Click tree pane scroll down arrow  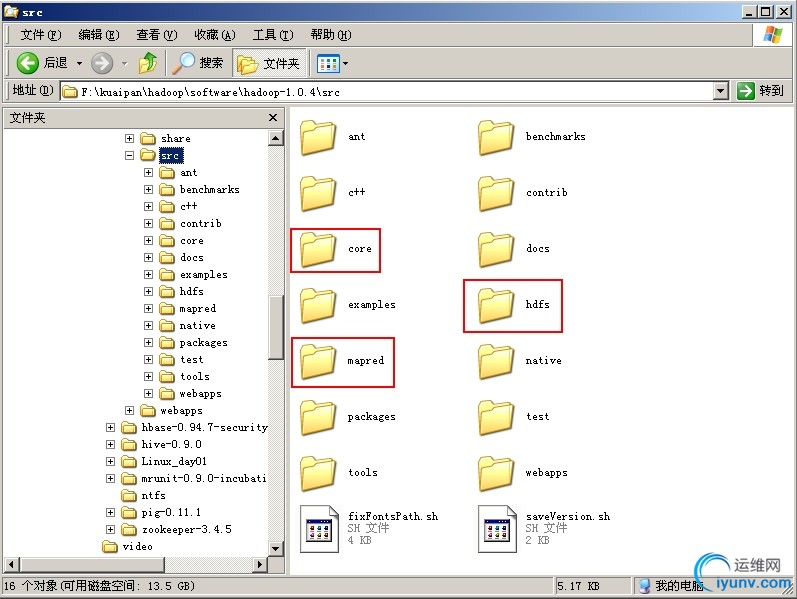click(275, 548)
